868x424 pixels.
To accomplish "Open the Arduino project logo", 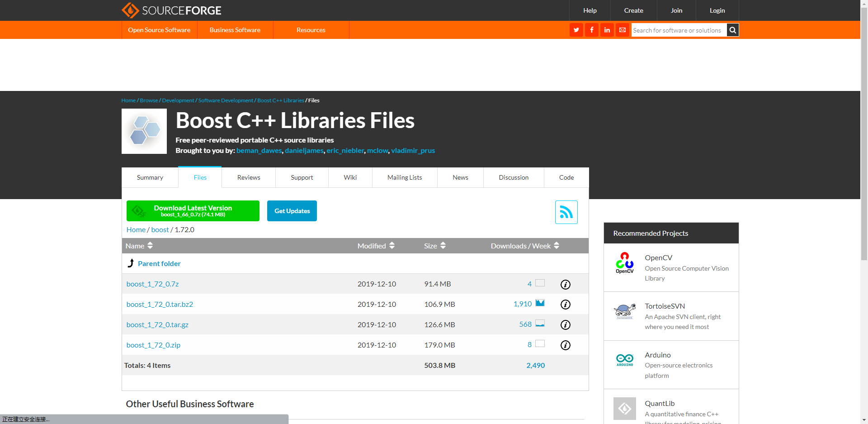I will click(x=625, y=360).
